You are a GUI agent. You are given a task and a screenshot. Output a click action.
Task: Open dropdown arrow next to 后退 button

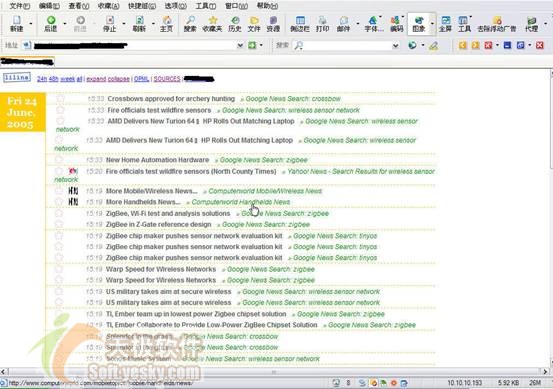click(65, 24)
